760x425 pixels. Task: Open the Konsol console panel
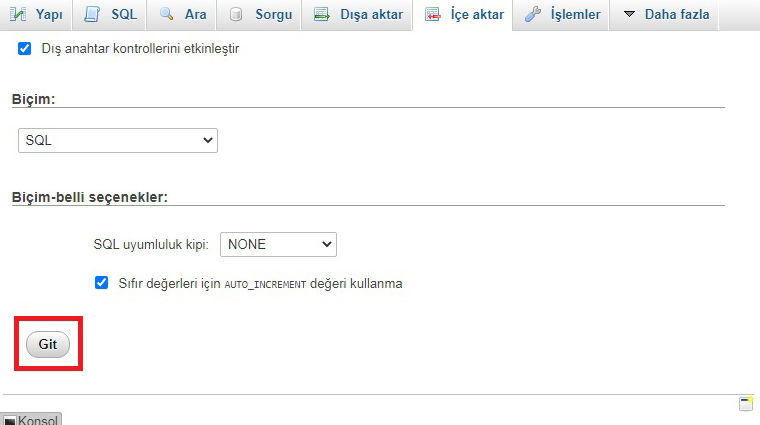(31, 420)
